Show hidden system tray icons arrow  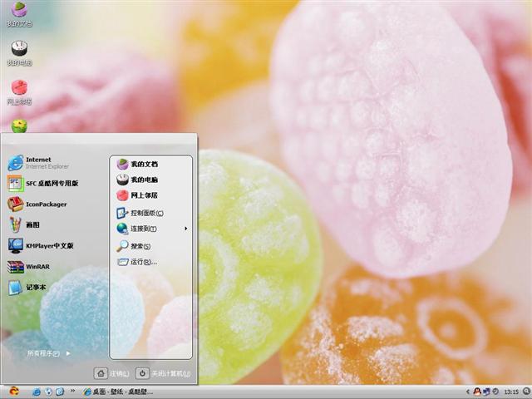pos(466,392)
